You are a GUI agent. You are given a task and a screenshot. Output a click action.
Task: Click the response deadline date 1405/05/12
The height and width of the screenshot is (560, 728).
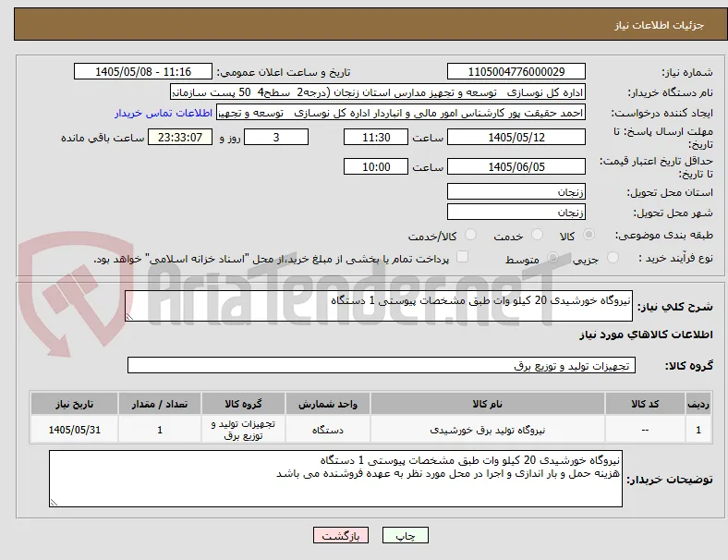(x=516, y=138)
